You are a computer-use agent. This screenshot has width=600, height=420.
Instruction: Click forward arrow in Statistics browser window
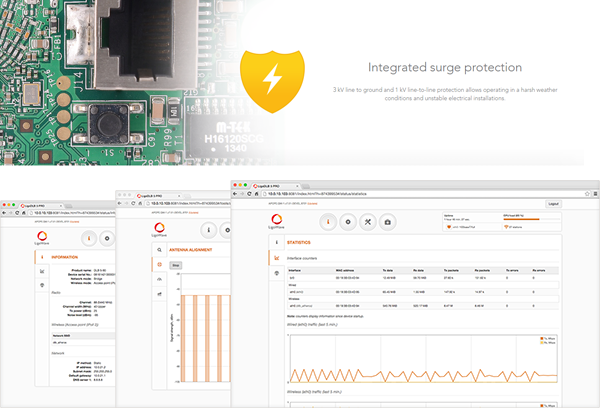[242, 194]
